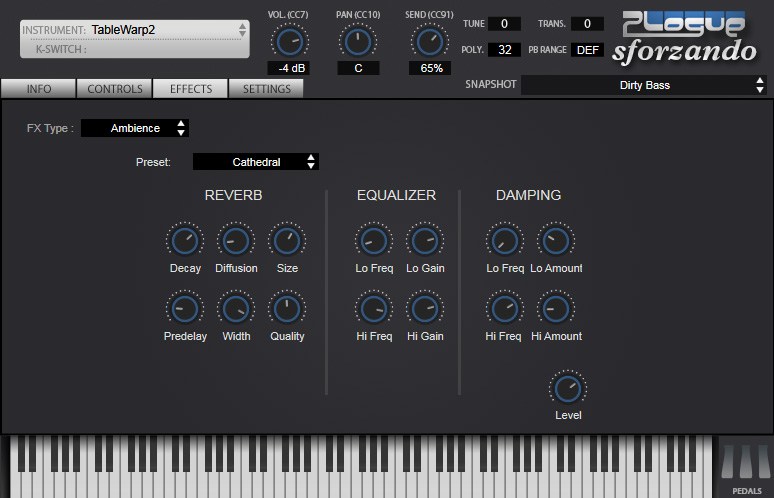
Task: Click the TUNE value field
Action: (504, 24)
